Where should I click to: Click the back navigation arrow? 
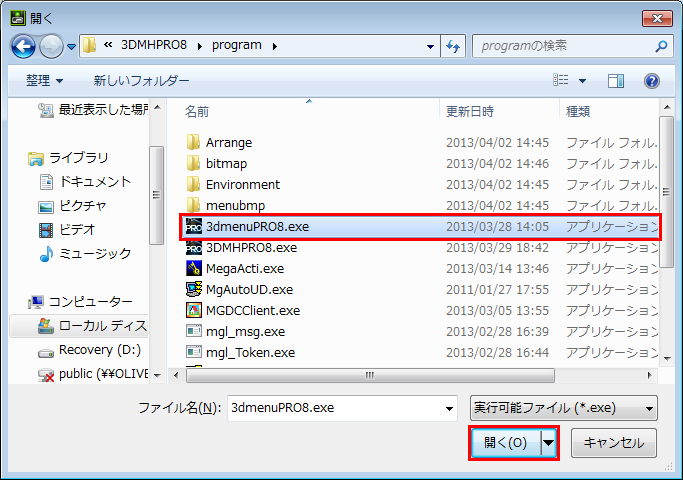(24, 45)
